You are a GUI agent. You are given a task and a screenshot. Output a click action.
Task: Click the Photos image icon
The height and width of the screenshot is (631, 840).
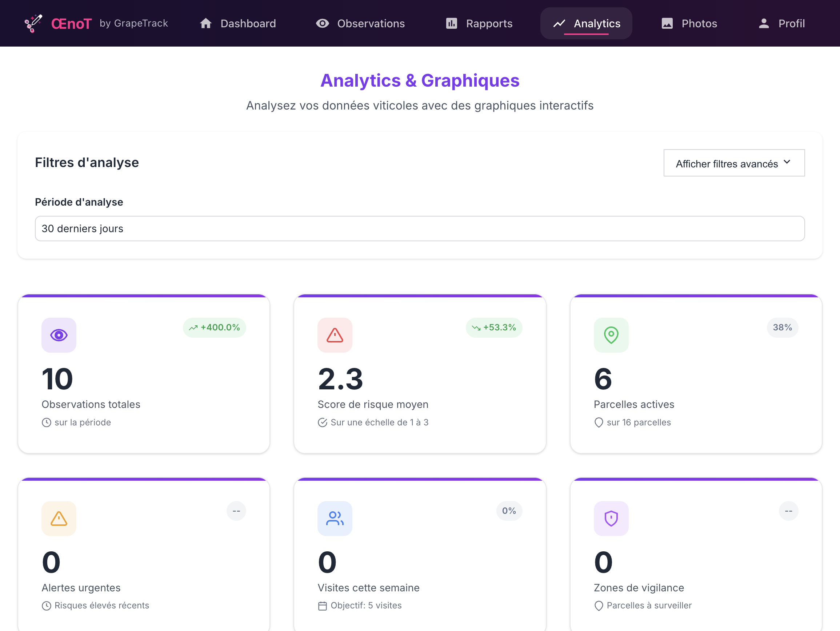[x=667, y=24]
